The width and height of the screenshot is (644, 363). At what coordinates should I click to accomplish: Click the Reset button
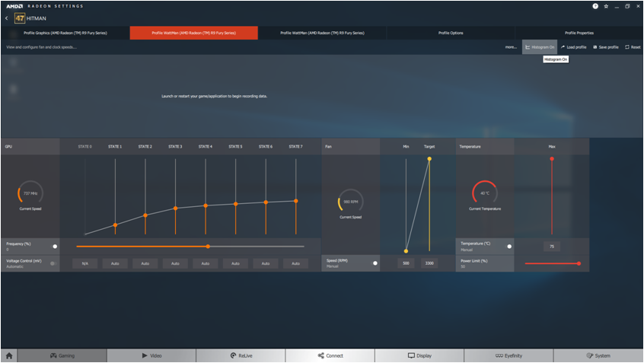point(633,47)
